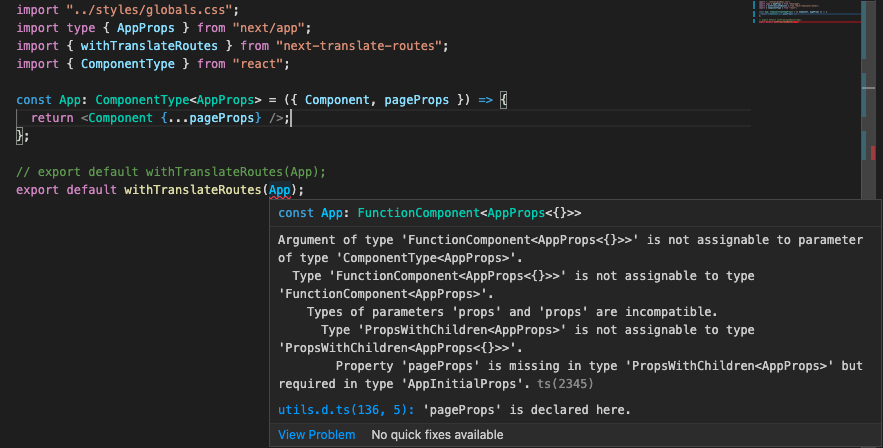
Task: Click the opening brace after the arrow
Action: tap(503, 100)
